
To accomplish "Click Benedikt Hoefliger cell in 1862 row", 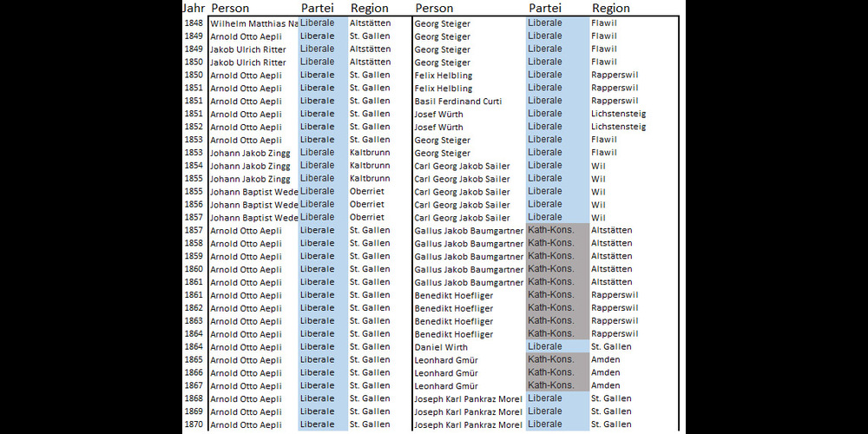I will point(453,308).
